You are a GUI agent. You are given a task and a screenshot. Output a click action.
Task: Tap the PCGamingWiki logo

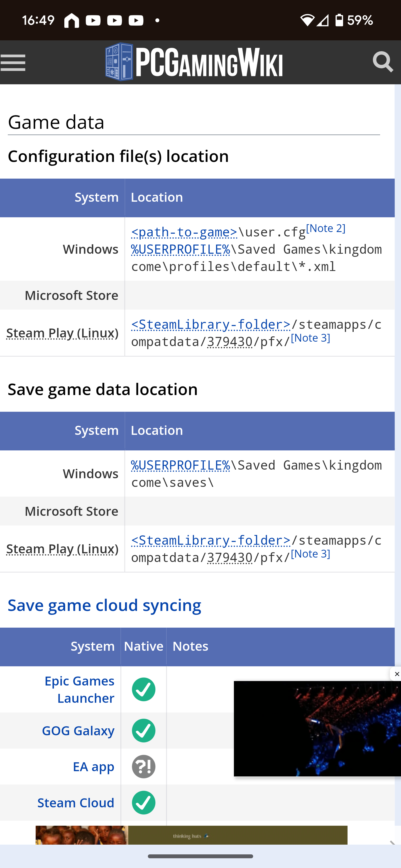click(x=194, y=62)
